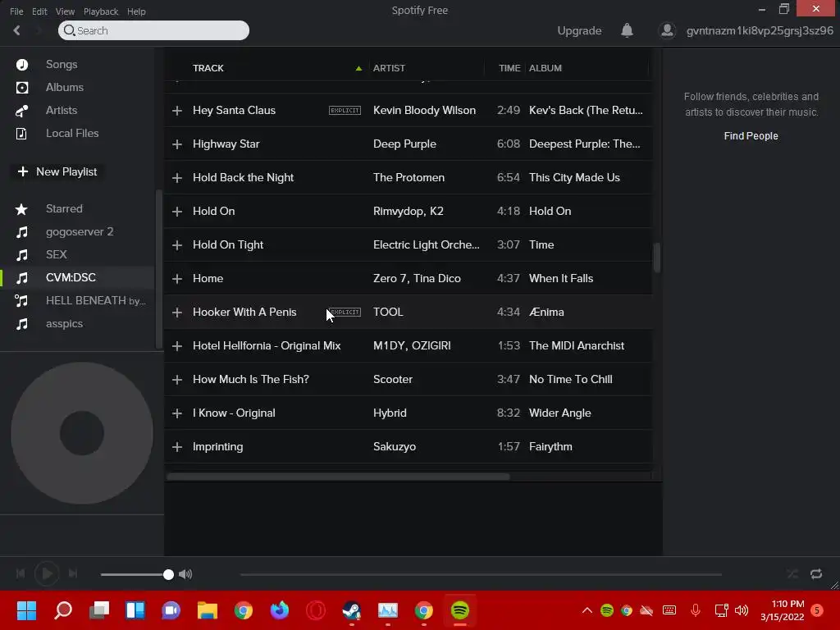
Task: Adjust the volume slider handle
Action: [168, 575]
